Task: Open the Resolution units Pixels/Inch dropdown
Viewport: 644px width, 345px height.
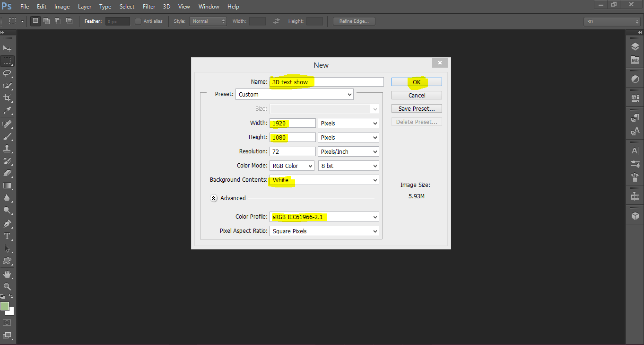Action: (x=348, y=151)
